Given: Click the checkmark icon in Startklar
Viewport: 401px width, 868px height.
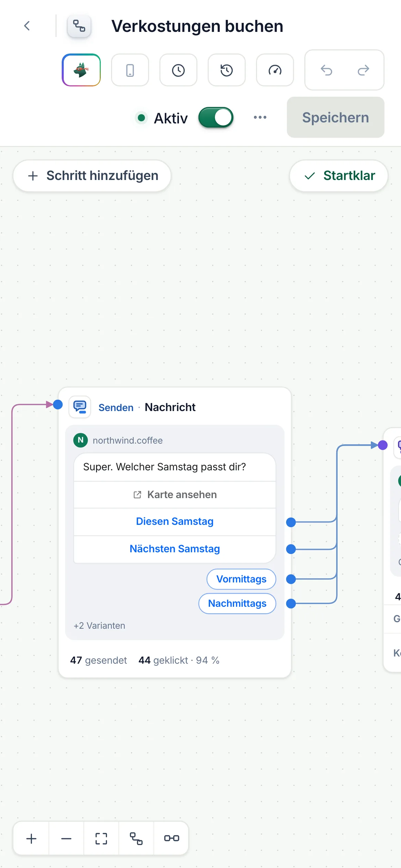Looking at the screenshot, I should [x=310, y=176].
